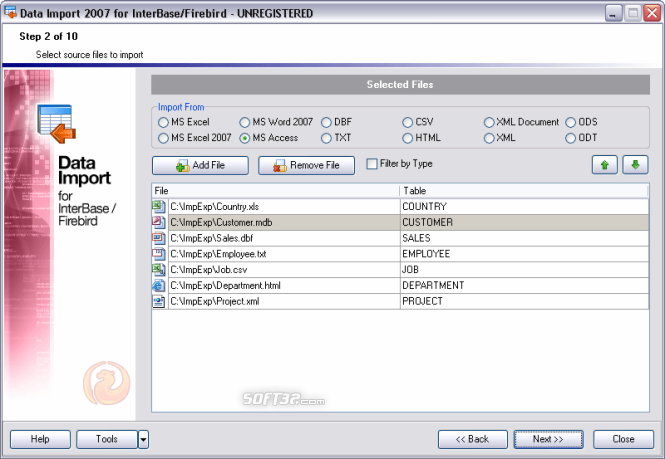Click the Tools button
This screenshot has width=665, height=459.
(x=107, y=439)
